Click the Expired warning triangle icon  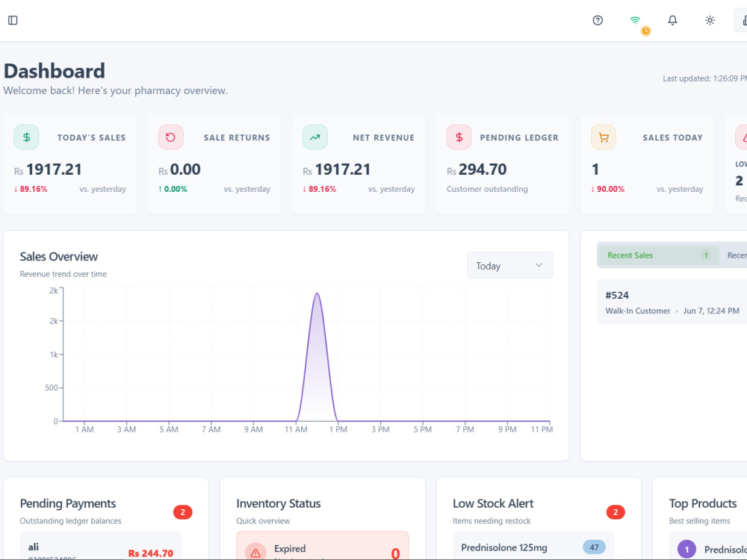point(255,553)
